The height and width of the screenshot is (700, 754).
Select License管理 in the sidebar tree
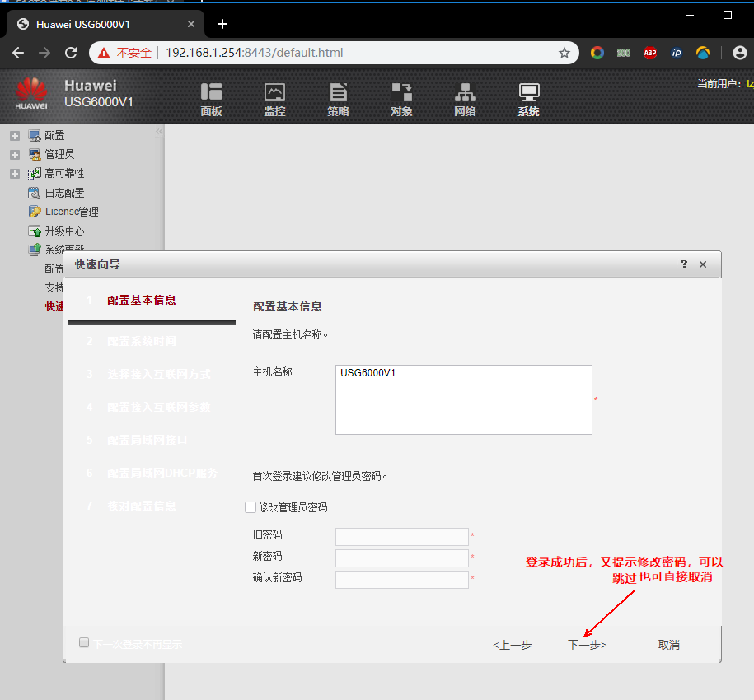72,212
